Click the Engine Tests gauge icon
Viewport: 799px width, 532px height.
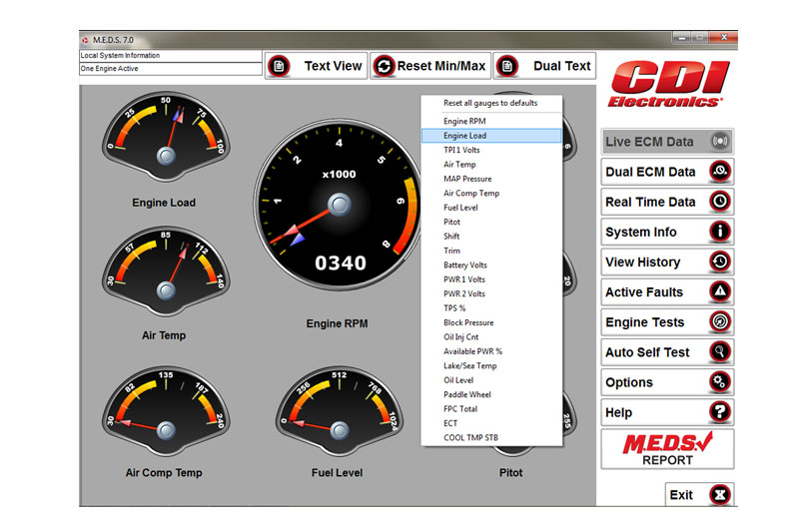pyautogui.click(x=719, y=322)
